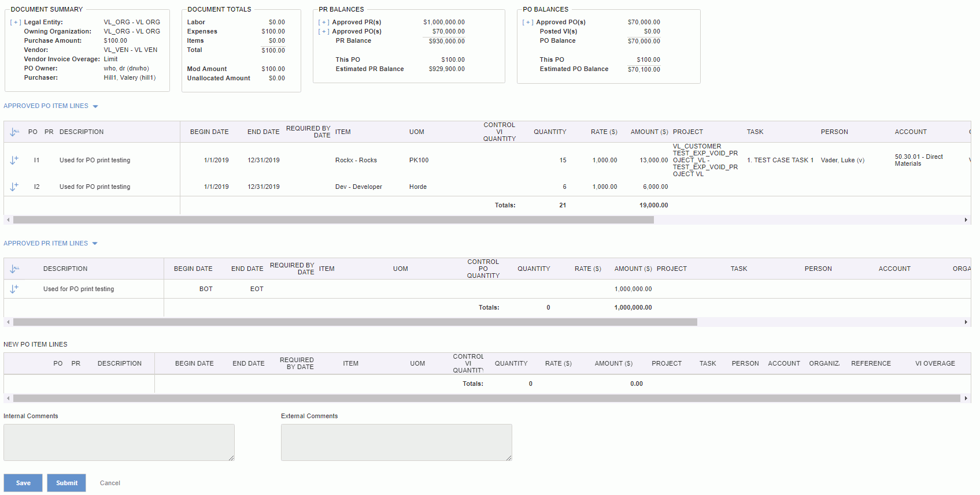Click the EOT end date in PR lines
This screenshot has height=495, width=980.
(x=257, y=289)
